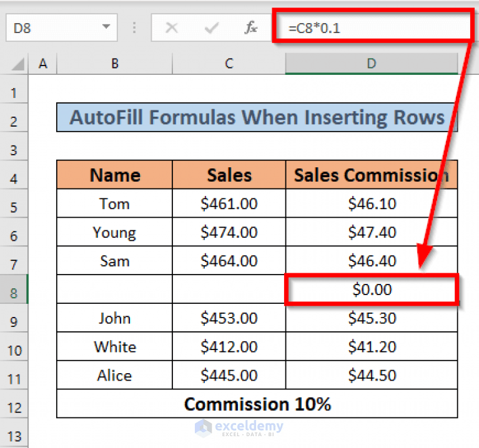This screenshot has width=479, height=448.
Task: Select the Name header cell
Action: tap(114, 175)
